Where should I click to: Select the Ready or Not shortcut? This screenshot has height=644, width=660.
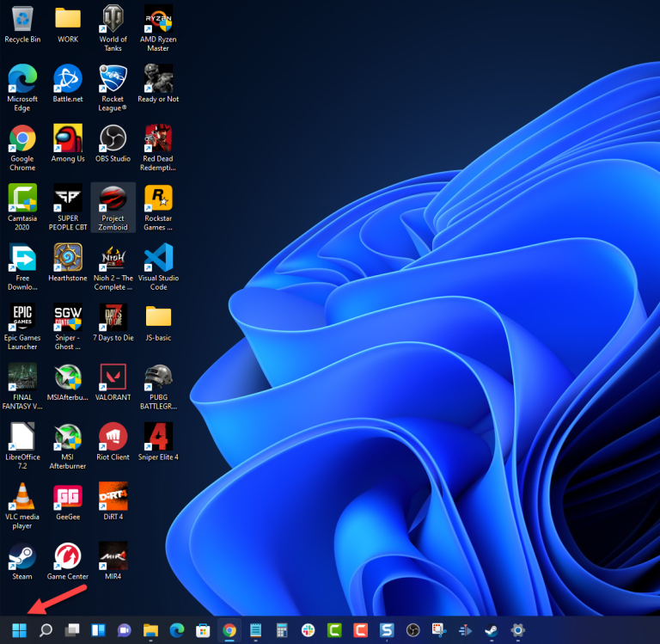pyautogui.click(x=158, y=84)
